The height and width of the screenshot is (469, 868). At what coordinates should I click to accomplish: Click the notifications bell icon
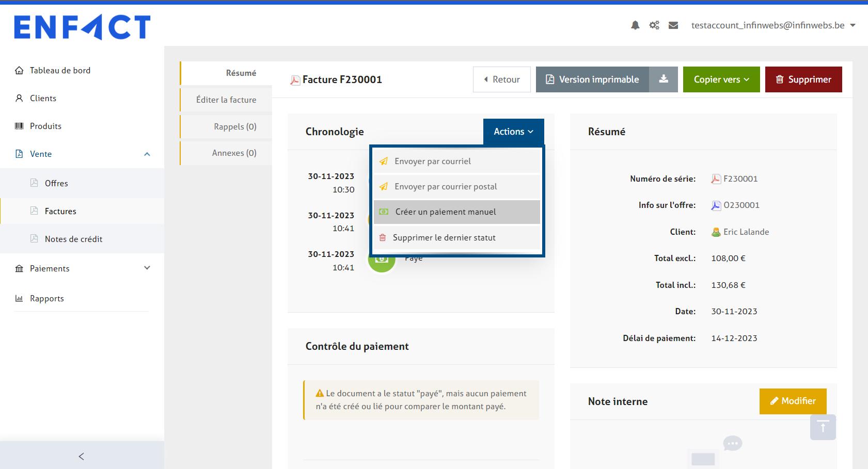point(635,25)
